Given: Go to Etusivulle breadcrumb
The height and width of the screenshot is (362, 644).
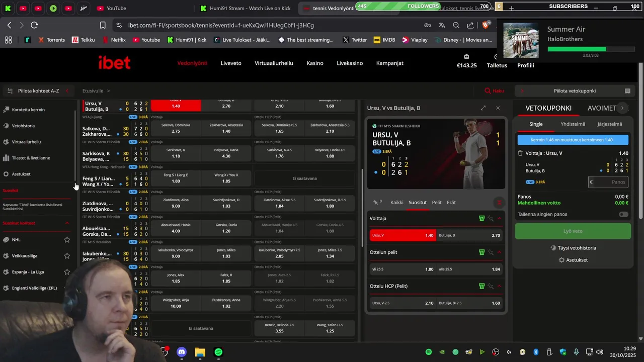Looking at the screenshot, I should [x=93, y=91].
